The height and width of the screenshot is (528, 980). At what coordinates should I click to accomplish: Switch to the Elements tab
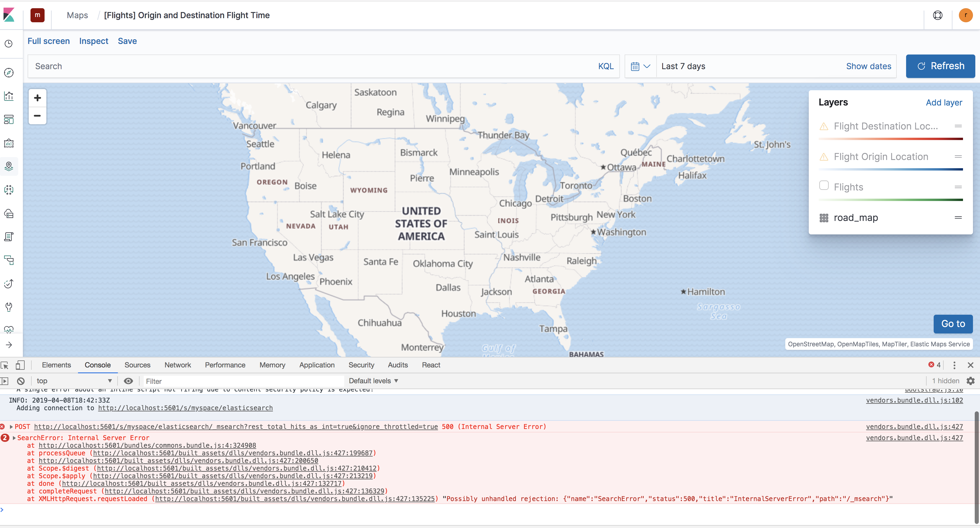[56, 365]
